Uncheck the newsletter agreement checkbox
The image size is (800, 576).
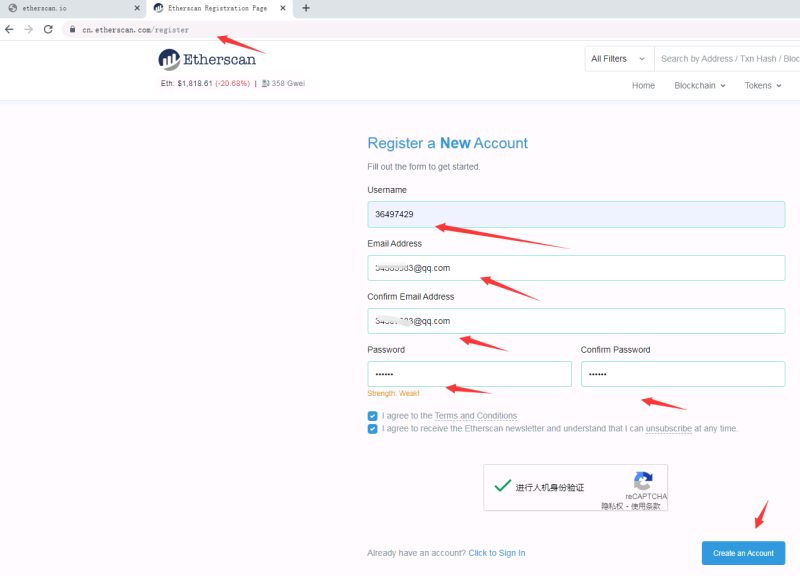(x=372, y=429)
